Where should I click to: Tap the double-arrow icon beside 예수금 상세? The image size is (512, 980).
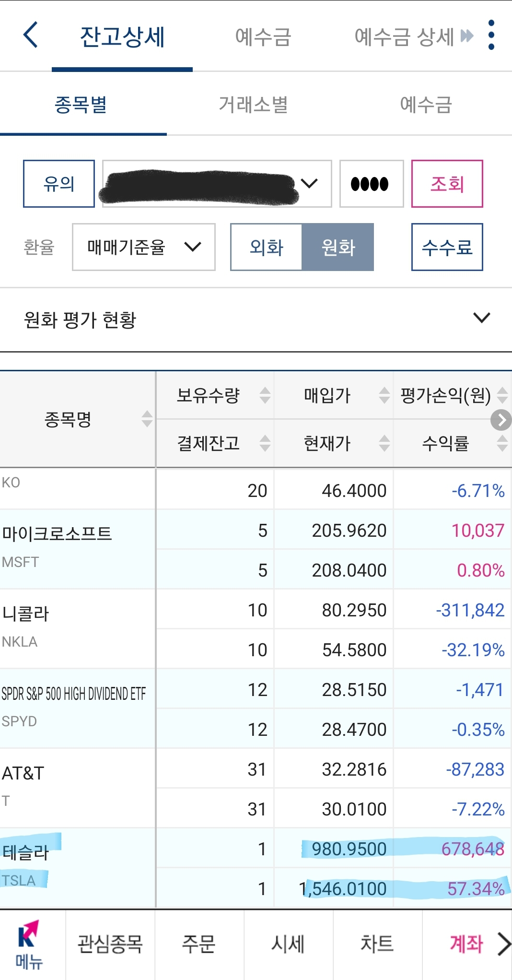pyautogui.click(x=466, y=35)
